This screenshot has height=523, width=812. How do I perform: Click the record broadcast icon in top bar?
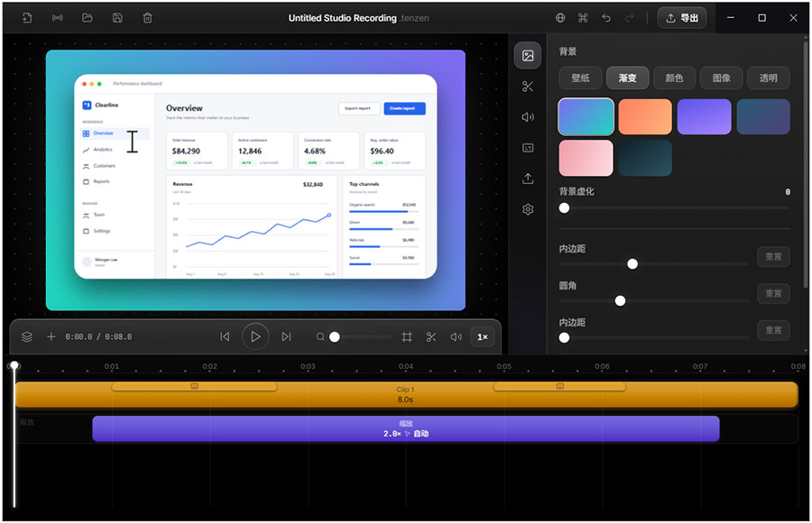click(58, 18)
